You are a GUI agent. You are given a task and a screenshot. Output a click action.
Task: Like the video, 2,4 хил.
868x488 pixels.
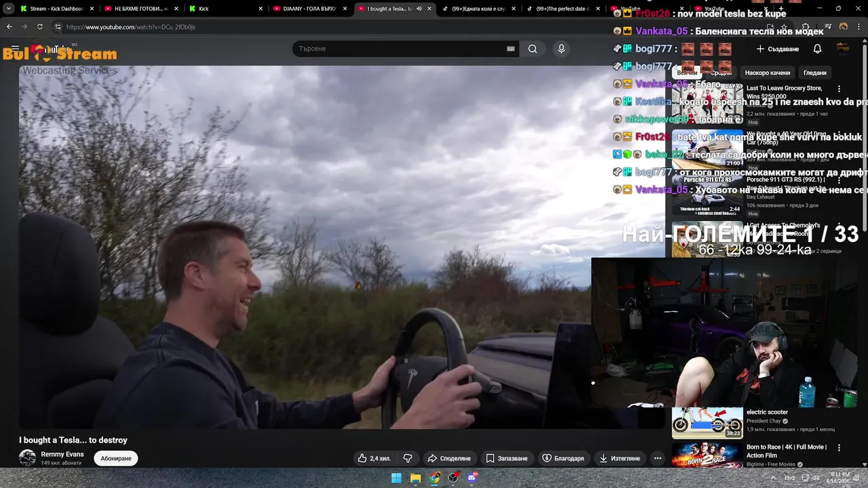tap(374, 458)
